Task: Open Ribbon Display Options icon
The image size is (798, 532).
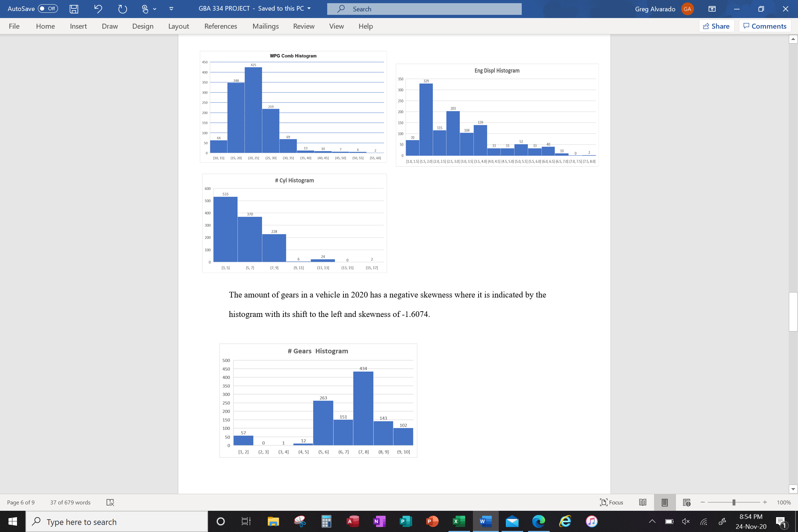Action: (712, 9)
